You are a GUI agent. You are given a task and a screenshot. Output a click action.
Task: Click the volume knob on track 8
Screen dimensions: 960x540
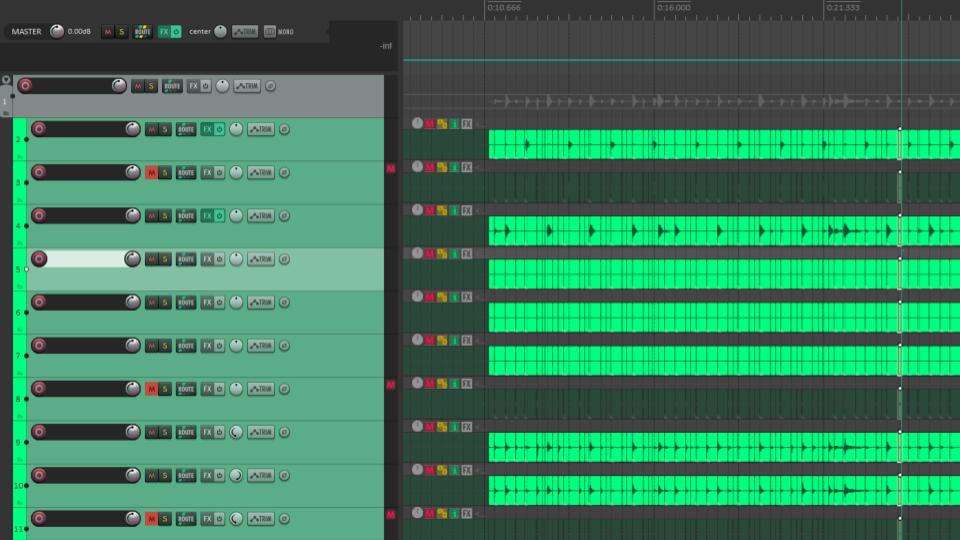tap(132, 389)
